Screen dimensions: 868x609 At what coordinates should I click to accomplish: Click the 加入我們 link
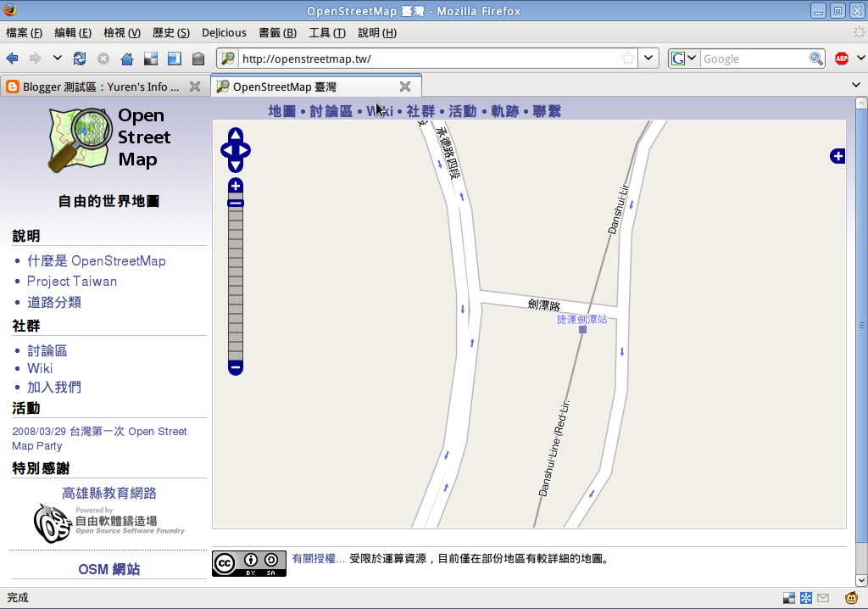coord(54,388)
